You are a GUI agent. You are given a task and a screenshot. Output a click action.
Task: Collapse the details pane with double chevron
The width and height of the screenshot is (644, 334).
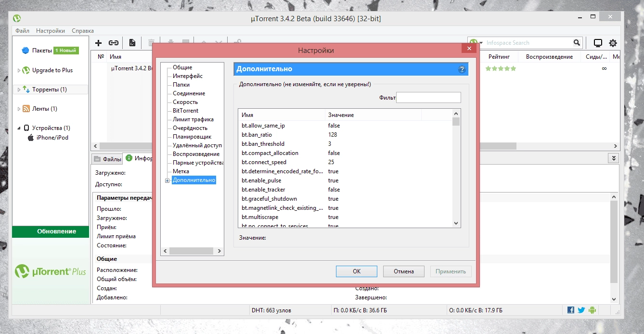613,158
